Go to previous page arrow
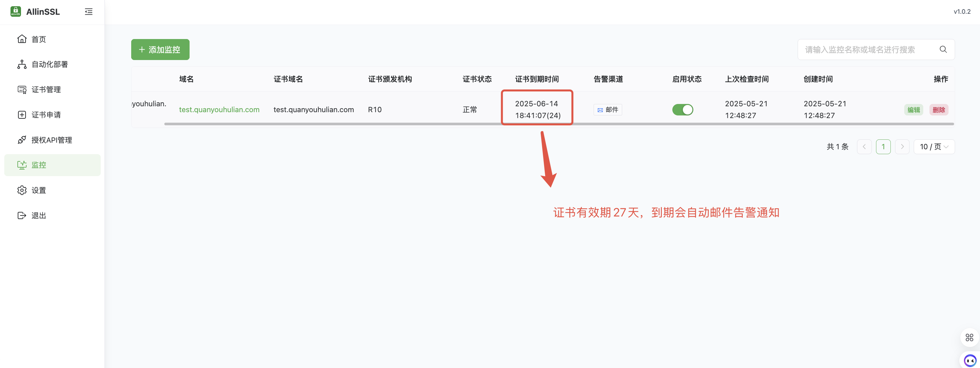The width and height of the screenshot is (980, 368). (864, 147)
